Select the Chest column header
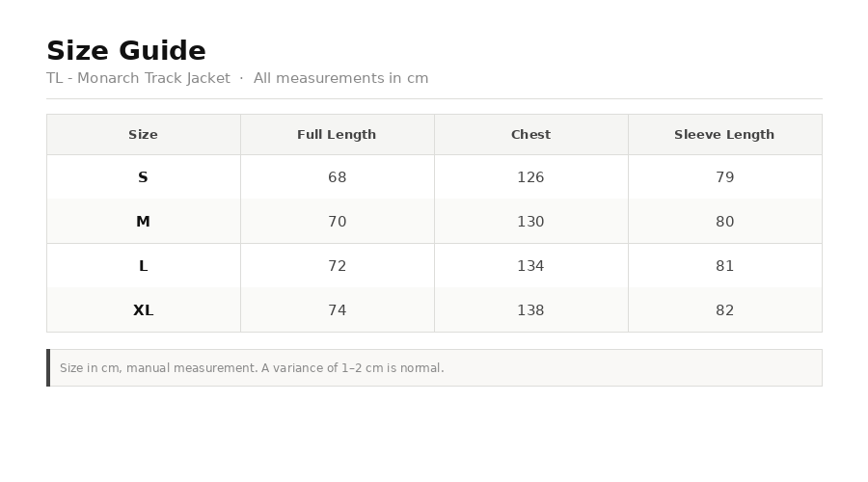Image resolution: width=868 pixels, height=482 pixels. tap(530, 134)
